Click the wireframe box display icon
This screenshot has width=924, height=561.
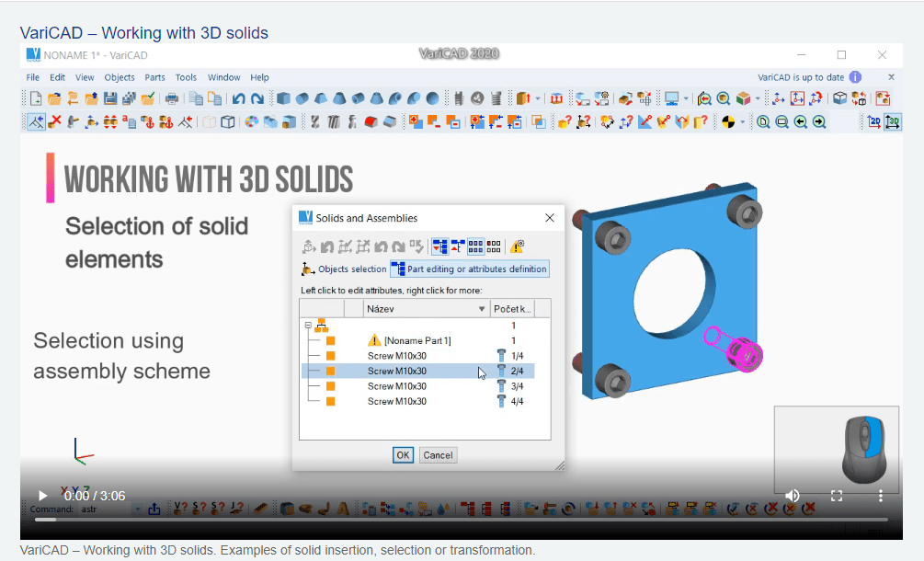[x=228, y=122]
